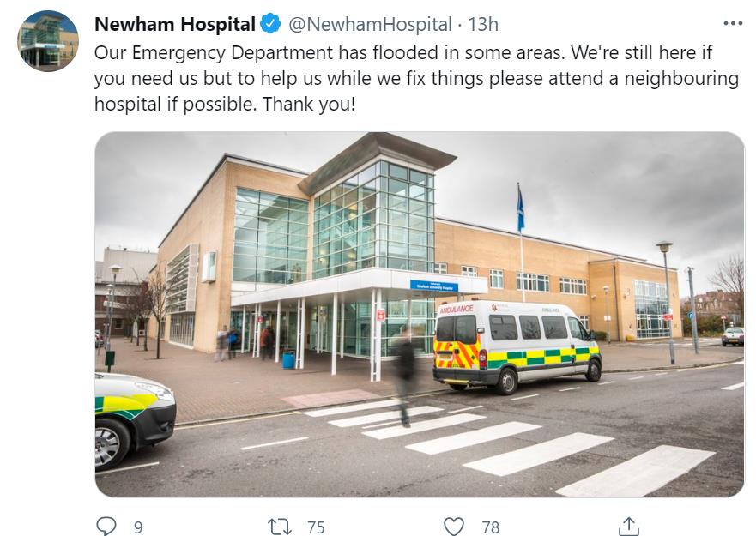The image size is (756, 536).
Task: Click the blue verified badge
Action: tap(270, 24)
